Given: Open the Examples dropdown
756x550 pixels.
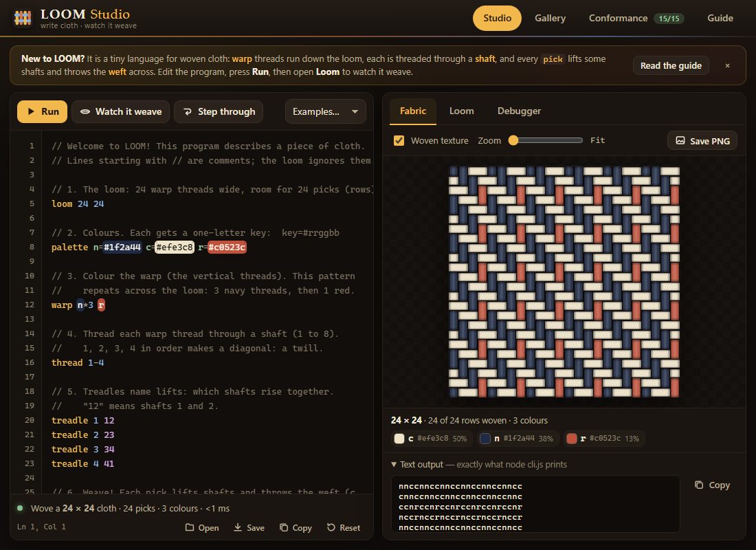Looking at the screenshot, I should pyautogui.click(x=326, y=111).
